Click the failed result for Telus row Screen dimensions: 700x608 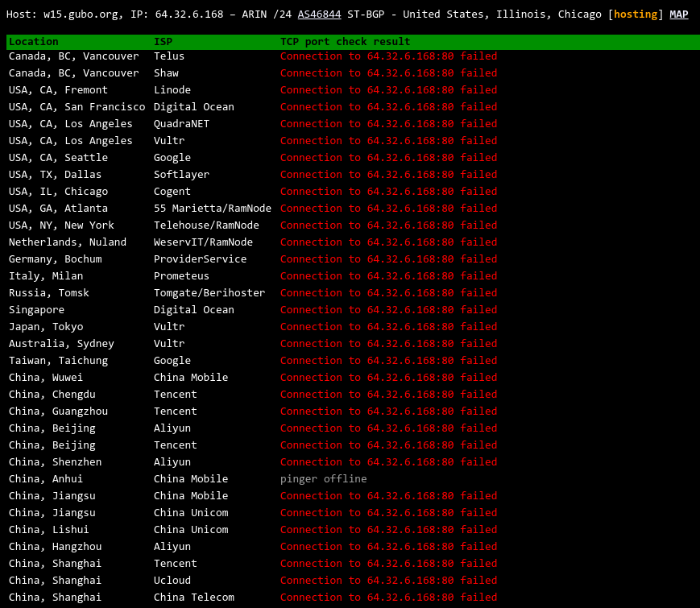[388, 56]
